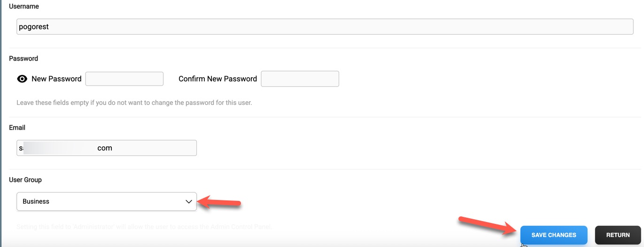Viewport: 644px width, 247px height.
Task: Toggle password visibility with the eye icon
Action: 22,79
